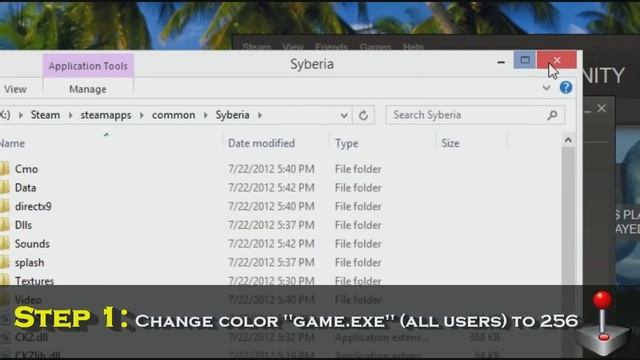Sort files by Type column
This screenshot has width=640, height=360.
(347, 143)
